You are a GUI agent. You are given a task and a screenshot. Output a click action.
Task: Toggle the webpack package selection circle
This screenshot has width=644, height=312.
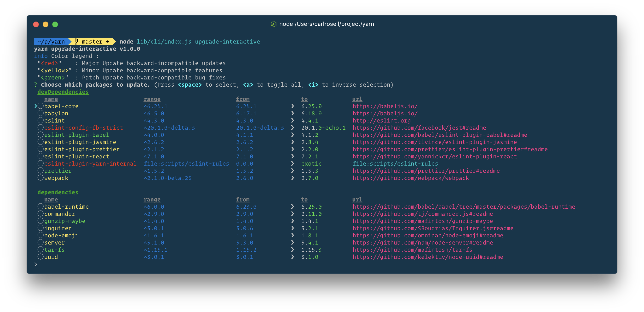(x=40, y=178)
